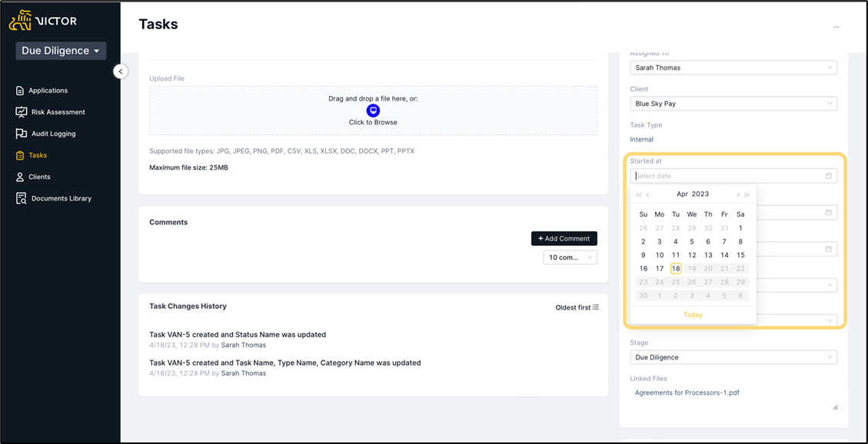
Task: Select April 7 in the calendar
Action: (724, 242)
